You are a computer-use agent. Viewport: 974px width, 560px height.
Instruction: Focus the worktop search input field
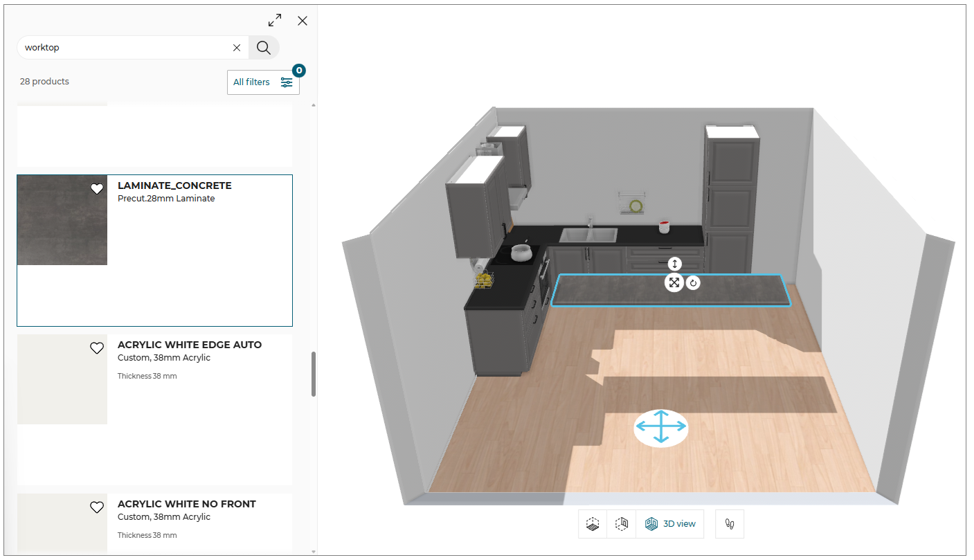click(125, 48)
